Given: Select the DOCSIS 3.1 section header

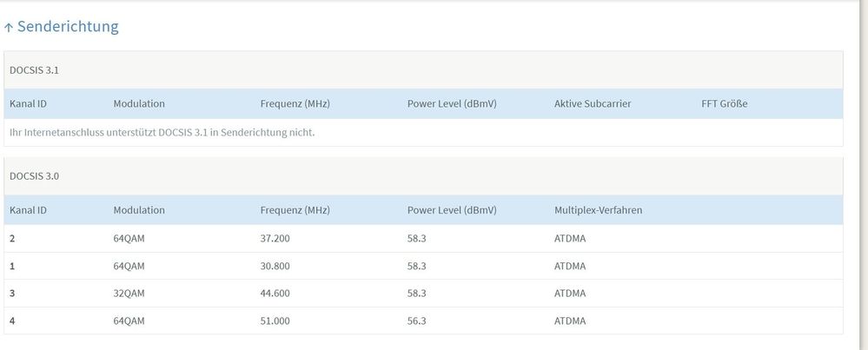Looking at the screenshot, I should 34,69.
